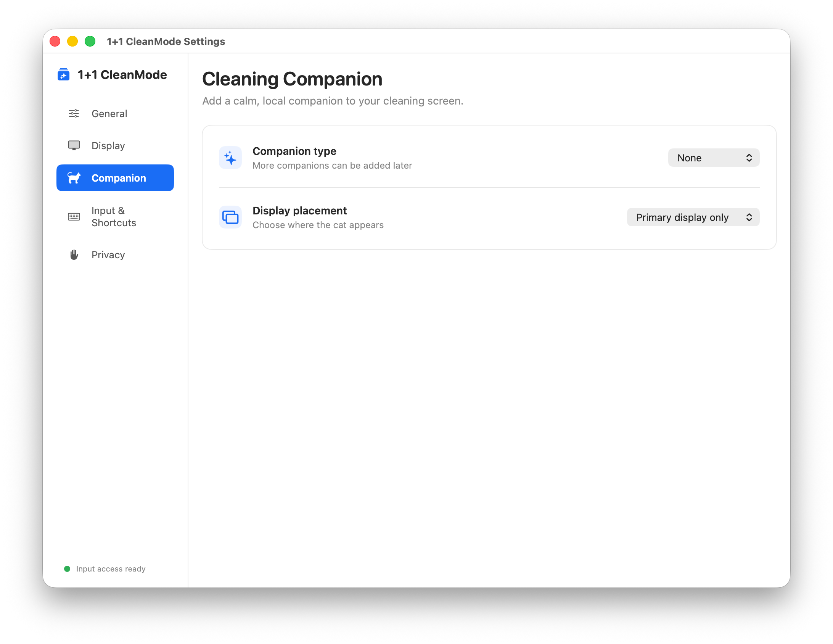Image resolution: width=833 pixels, height=644 pixels.
Task: Click the Input & Shortcuts keyboard icon
Action: pyautogui.click(x=74, y=217)
